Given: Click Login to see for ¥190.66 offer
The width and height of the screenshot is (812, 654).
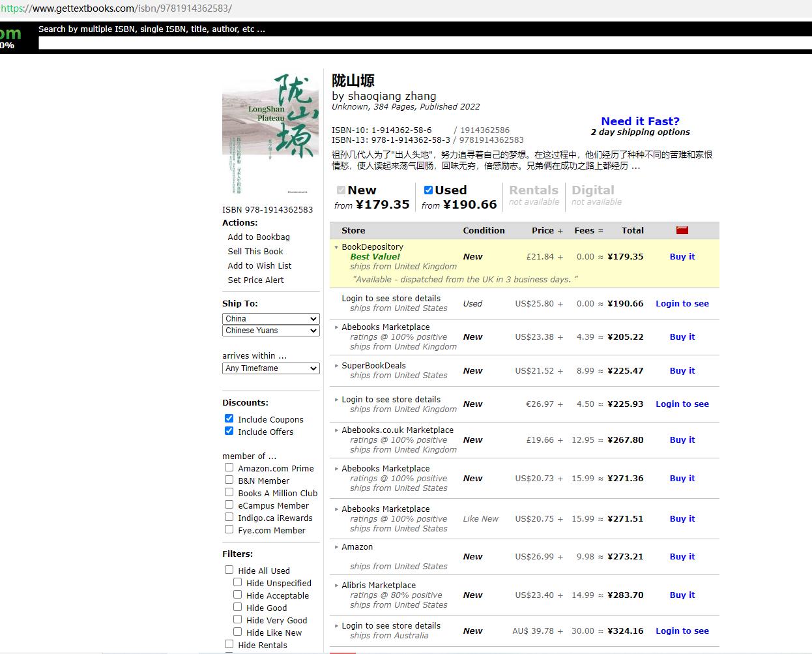Looking at the screenshot, I should point(682,304).
